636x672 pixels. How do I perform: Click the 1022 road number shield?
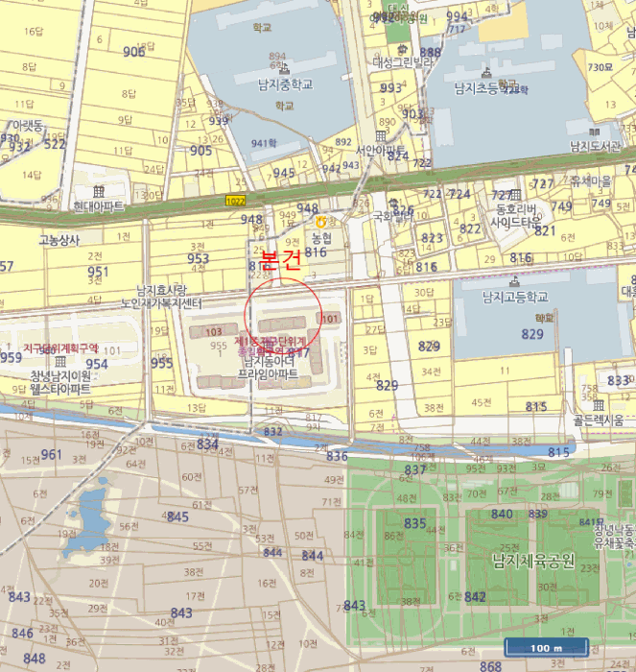[x=236, y=201]
